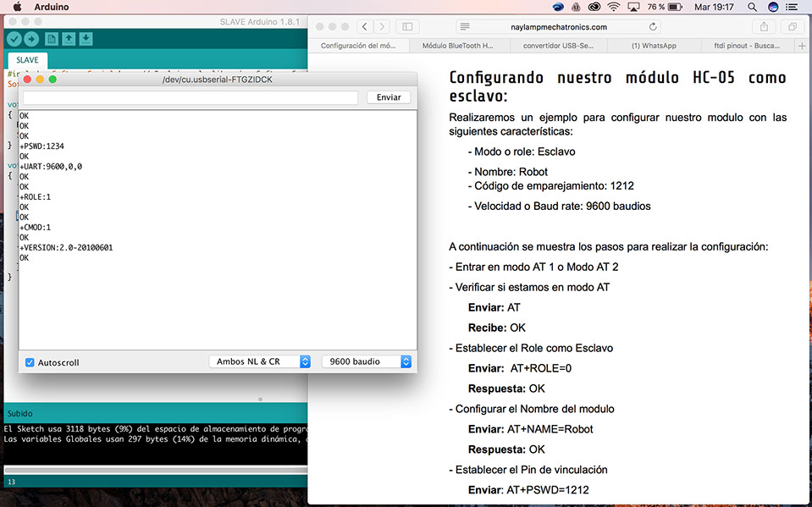Open the Apple menu
Viewport: 812px width, 507px height.
pos(17,7)
